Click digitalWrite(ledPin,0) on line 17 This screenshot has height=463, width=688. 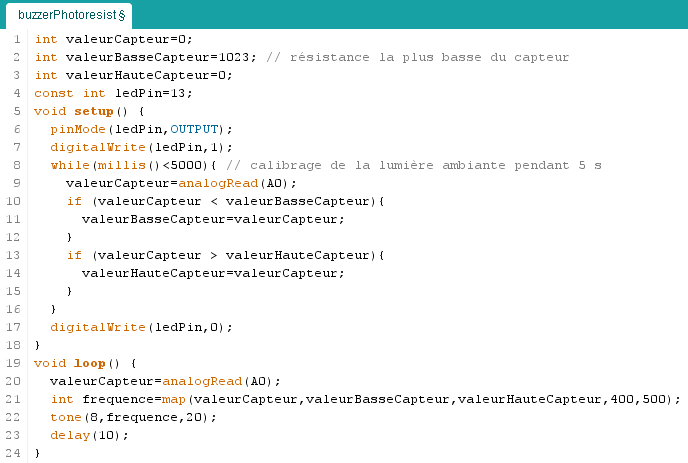pyautogui.click(x=141, y=327)
